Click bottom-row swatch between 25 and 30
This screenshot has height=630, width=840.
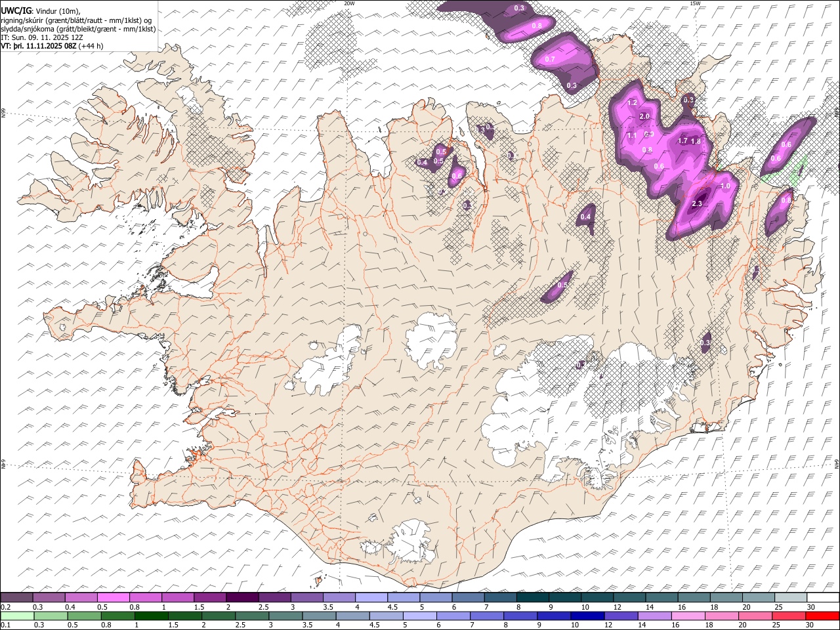[x=789, y=616]
